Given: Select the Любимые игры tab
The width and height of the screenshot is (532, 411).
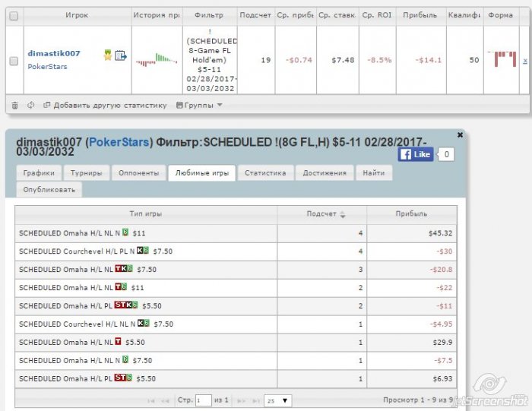Looking at the screenshot, I should point(202,173).
